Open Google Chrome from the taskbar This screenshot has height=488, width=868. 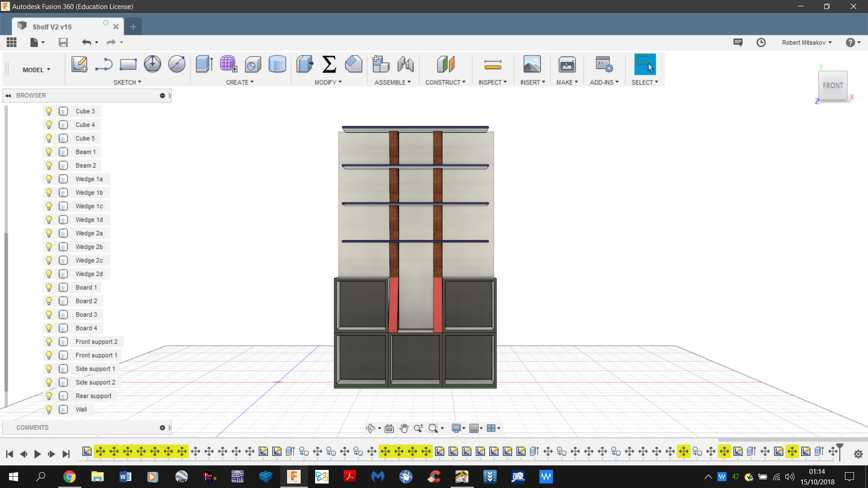[69, 477]
